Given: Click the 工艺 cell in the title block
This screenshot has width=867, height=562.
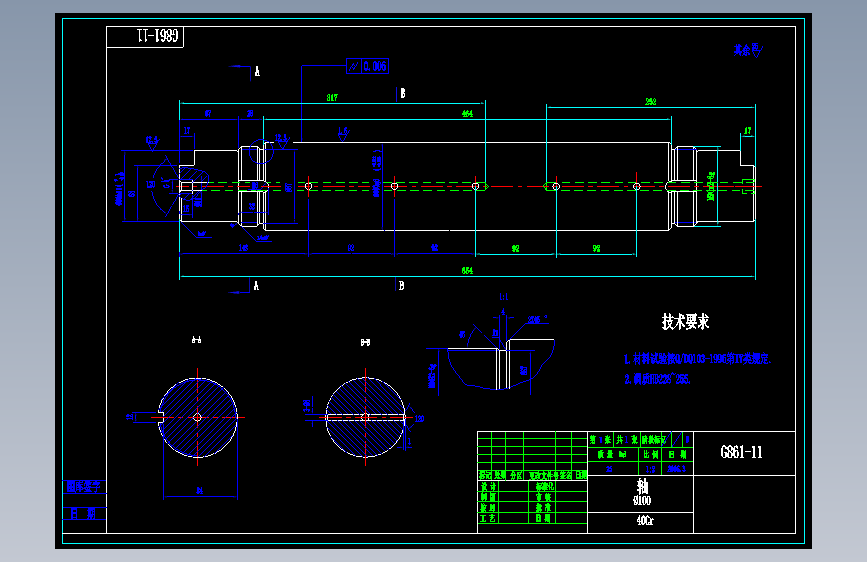Looking at the screenshot, I should pyautogui.click(x=488, y=518).
